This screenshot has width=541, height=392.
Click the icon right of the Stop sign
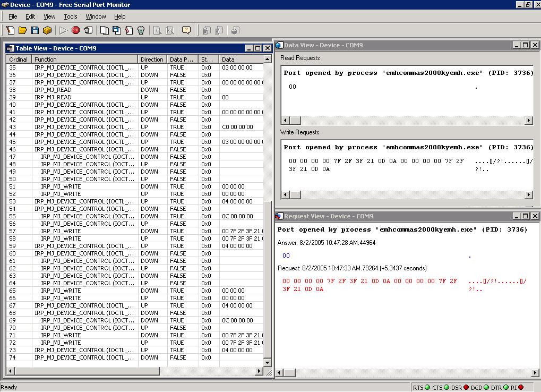88,30
